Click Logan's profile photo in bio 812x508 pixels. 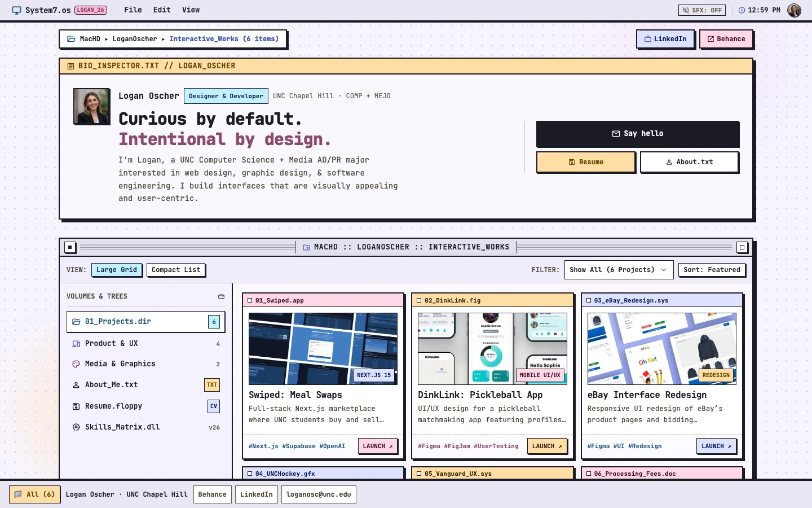pos(92,106)
